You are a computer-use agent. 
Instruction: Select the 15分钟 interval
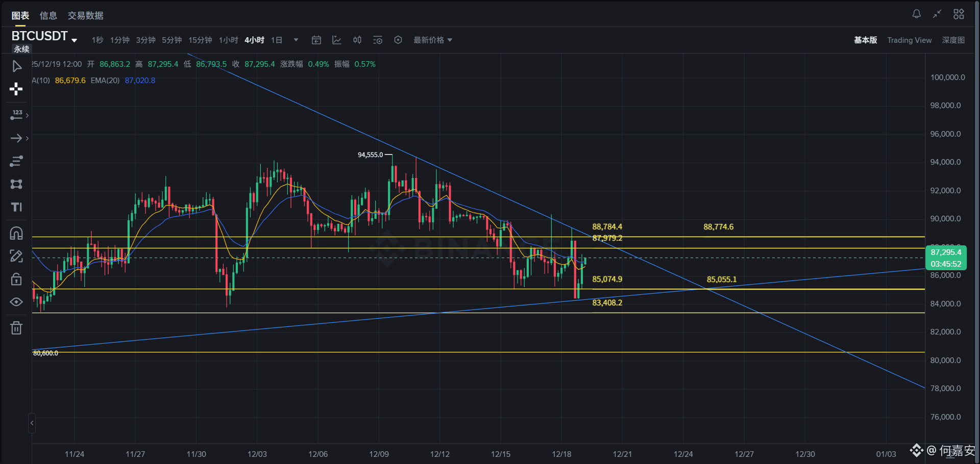pos(200,40)
